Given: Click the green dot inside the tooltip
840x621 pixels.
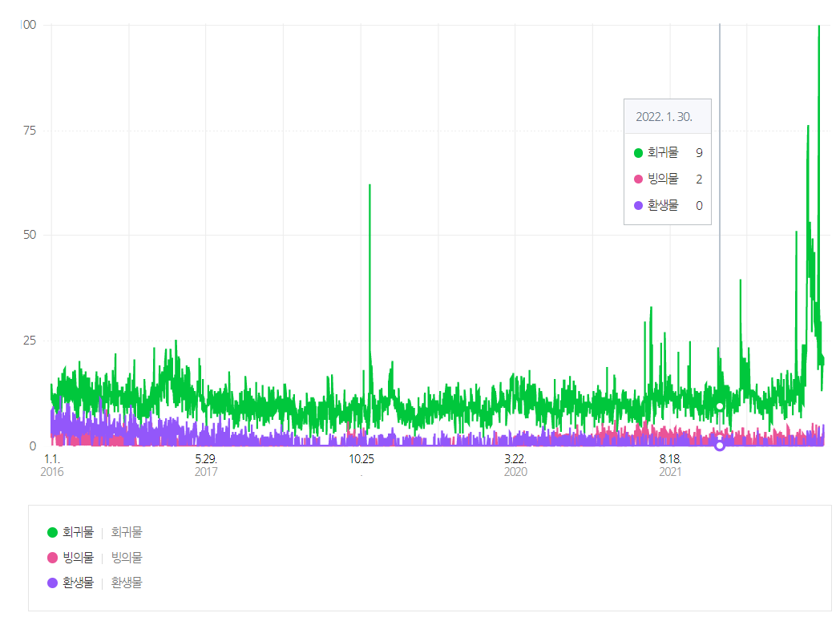Looking at the screenshot, I should tap(638, 153).
